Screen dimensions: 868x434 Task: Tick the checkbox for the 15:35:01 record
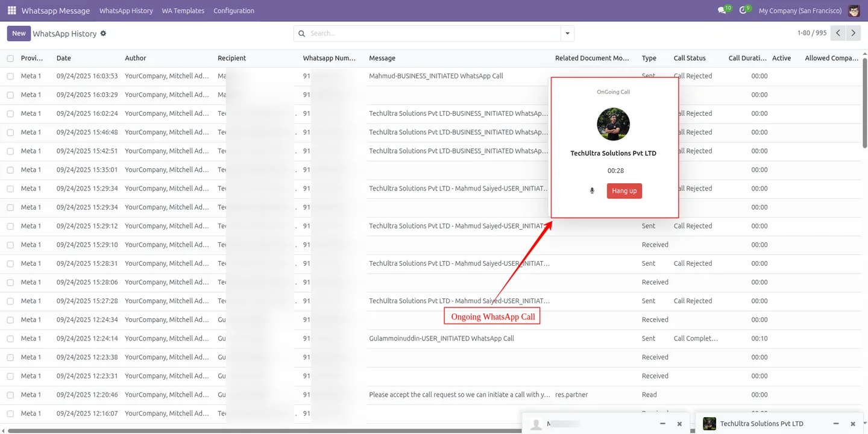(10, 170)
